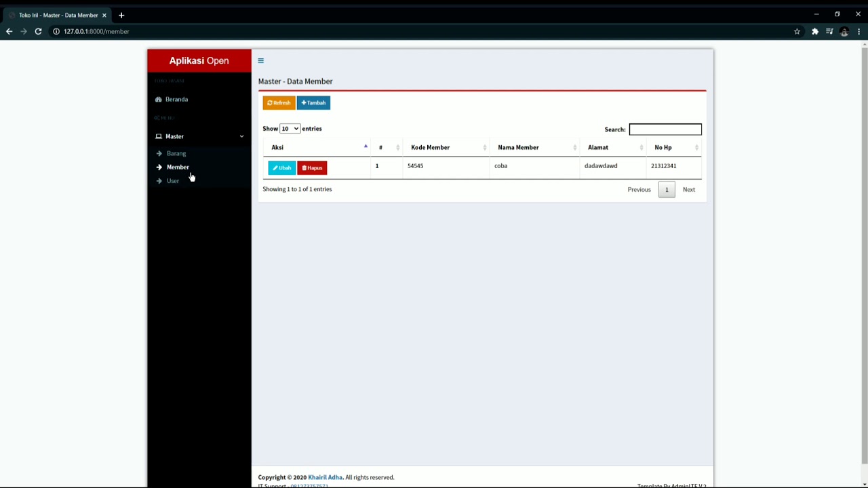Sort table by # column header
The image size is (868, 488).
387,147
